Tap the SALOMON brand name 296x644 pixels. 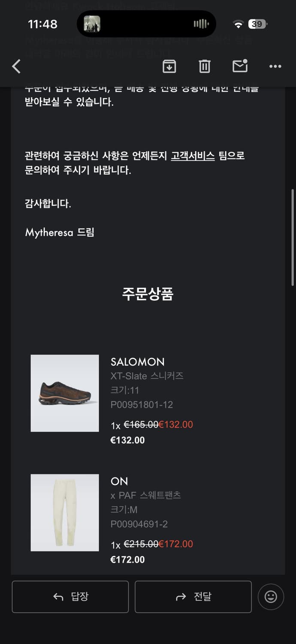click(x=137, y=362)
